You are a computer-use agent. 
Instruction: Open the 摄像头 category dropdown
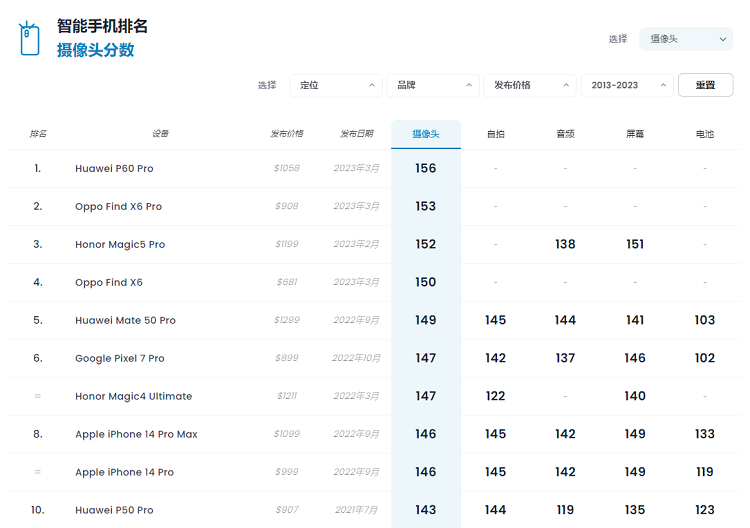coord(685,39)
